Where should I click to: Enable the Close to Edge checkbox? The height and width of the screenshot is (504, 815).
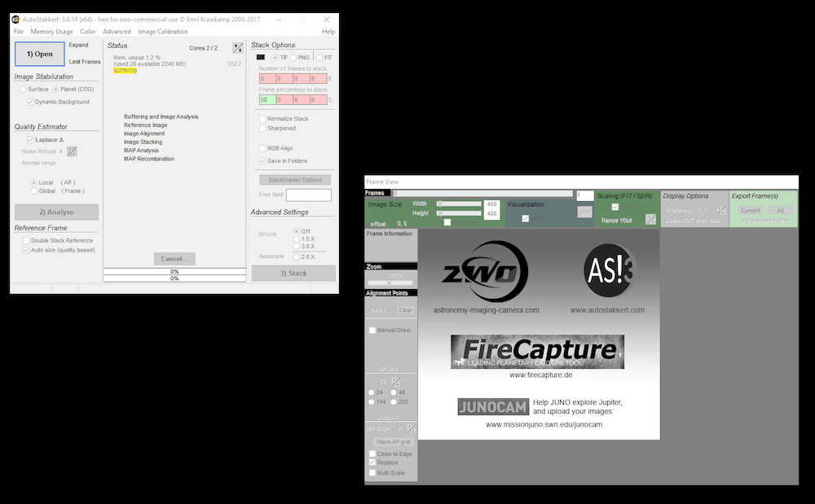(372, 454)
